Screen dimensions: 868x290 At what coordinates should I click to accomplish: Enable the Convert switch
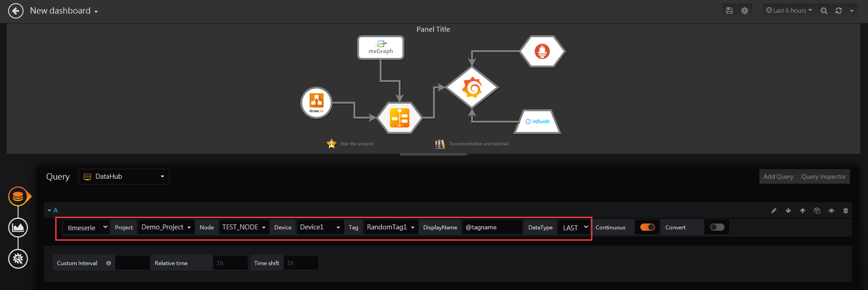pos(717,227)
